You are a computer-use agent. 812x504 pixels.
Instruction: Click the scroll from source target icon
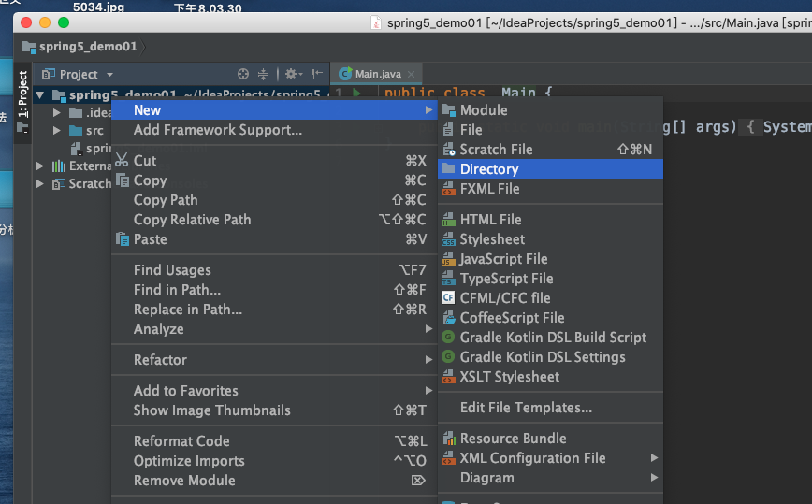point(243,74)
